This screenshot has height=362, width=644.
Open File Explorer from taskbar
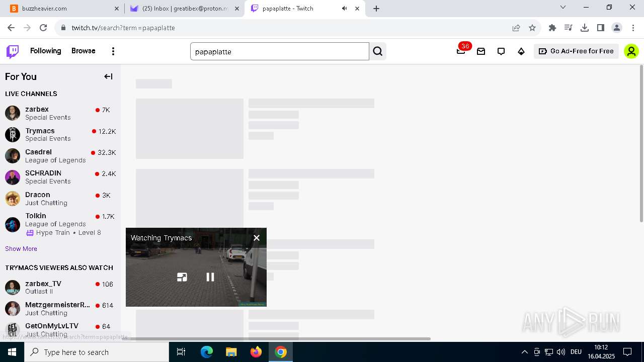tap(231, 352)
